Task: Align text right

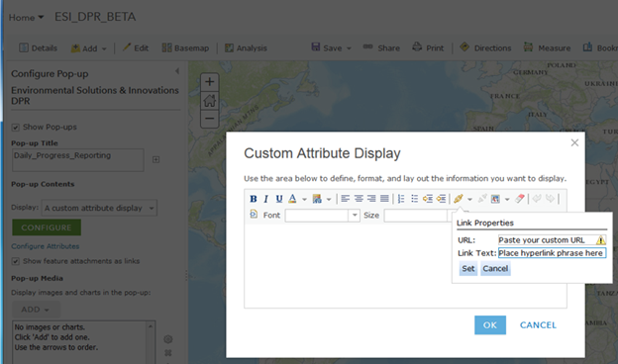Action: pos(371,199)
